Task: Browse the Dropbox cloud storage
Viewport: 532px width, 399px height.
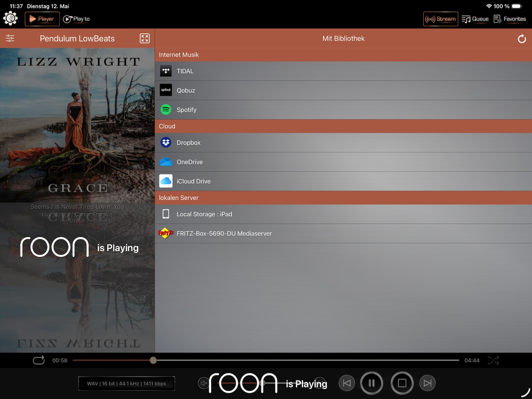Action: tap(344, 143)
